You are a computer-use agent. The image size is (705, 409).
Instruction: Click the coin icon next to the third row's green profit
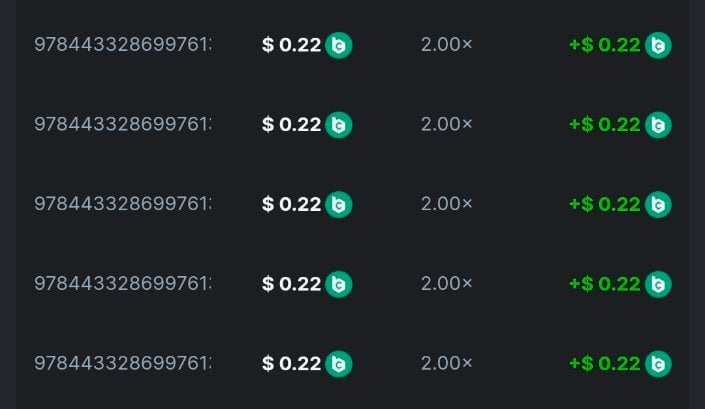click(658, 204)
